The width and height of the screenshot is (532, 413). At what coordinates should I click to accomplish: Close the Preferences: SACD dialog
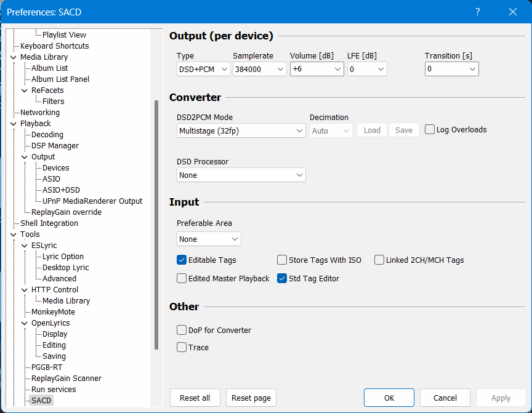coord(513,12)
